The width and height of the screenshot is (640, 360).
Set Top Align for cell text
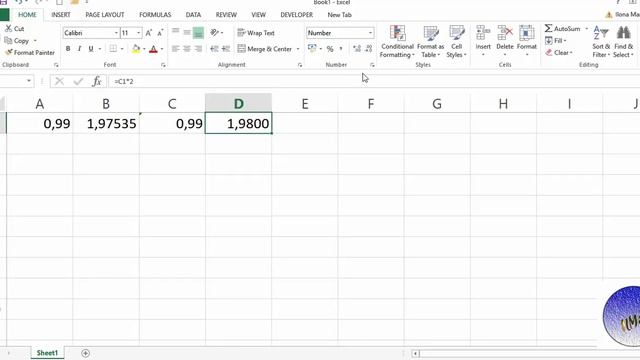pyautogui.click(x=176, y=32)
